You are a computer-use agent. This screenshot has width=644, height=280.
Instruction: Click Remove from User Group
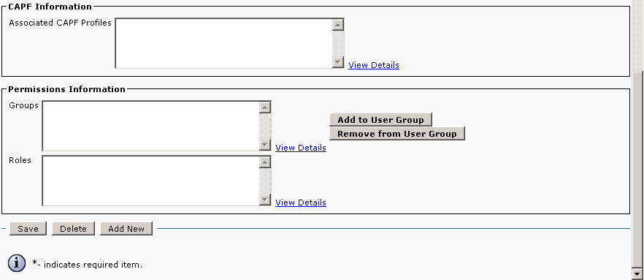coord(397,134)
